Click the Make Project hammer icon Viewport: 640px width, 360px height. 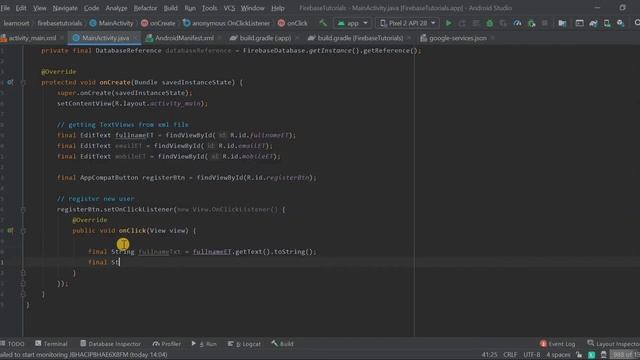[323, 23]
